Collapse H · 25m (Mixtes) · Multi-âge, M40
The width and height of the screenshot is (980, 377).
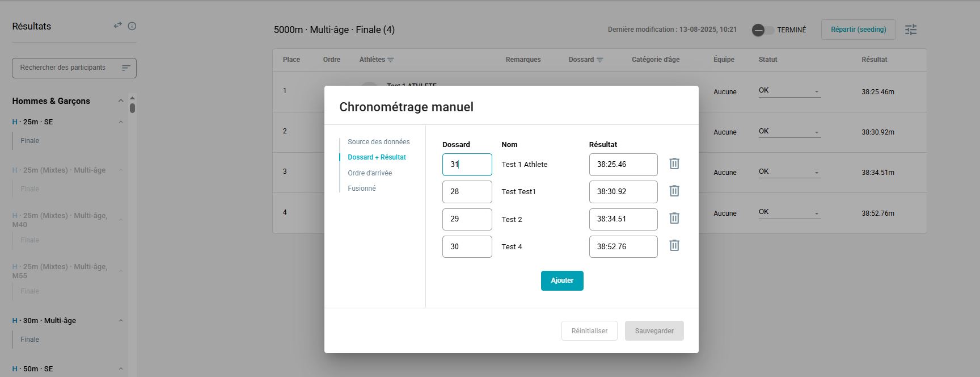pos(120,220)
